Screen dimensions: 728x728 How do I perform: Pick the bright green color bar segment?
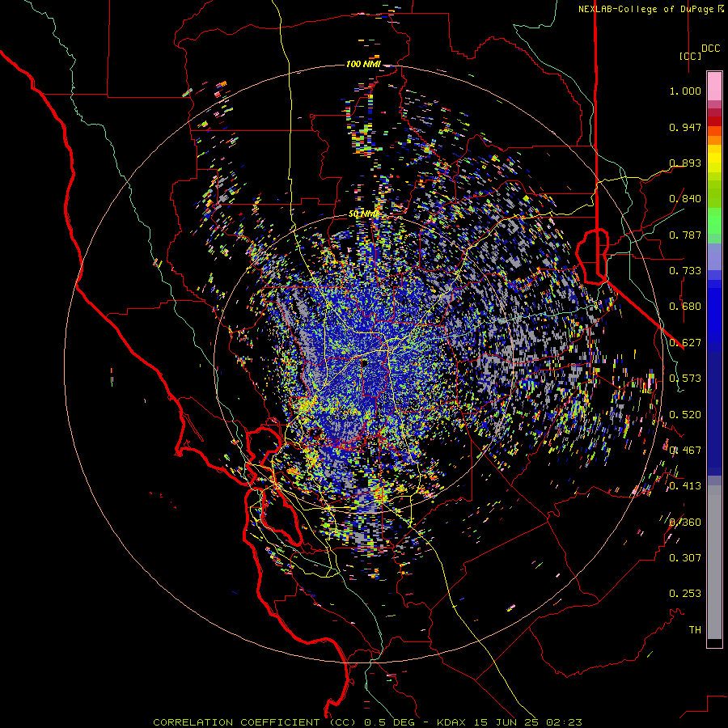pyautogui.click(x=714, y=221)
